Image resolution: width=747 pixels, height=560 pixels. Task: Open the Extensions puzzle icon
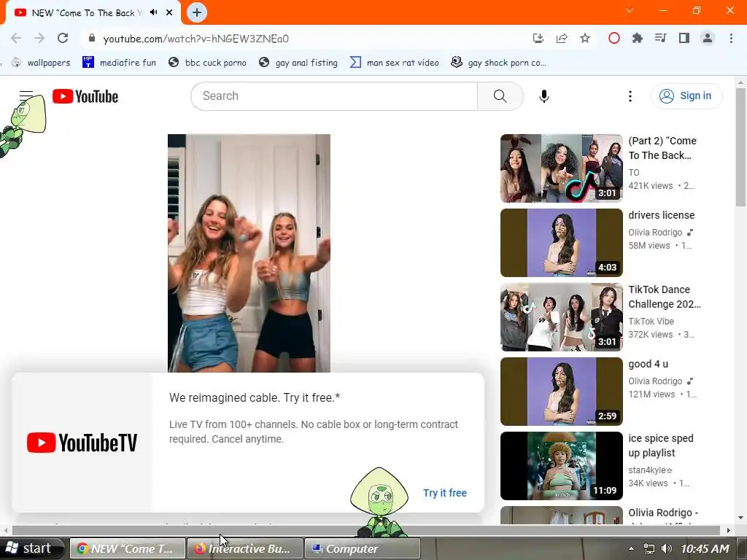pos(638,38)
